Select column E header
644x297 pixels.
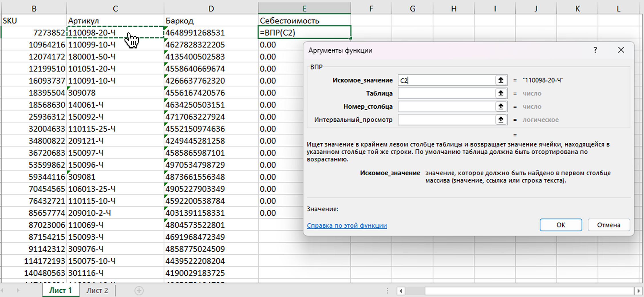[304, 9]
